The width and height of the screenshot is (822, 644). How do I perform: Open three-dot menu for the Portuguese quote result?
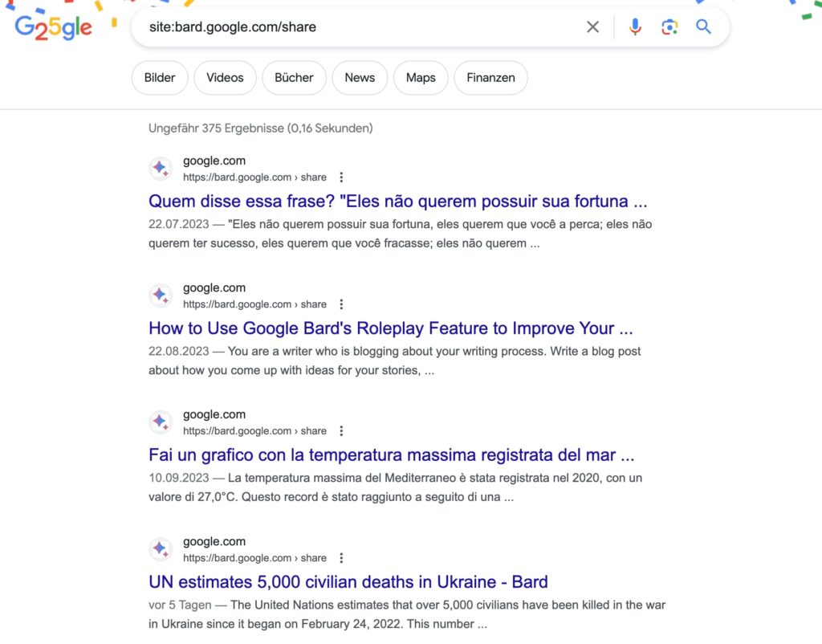pyautogui.click(x=341, y=177)
